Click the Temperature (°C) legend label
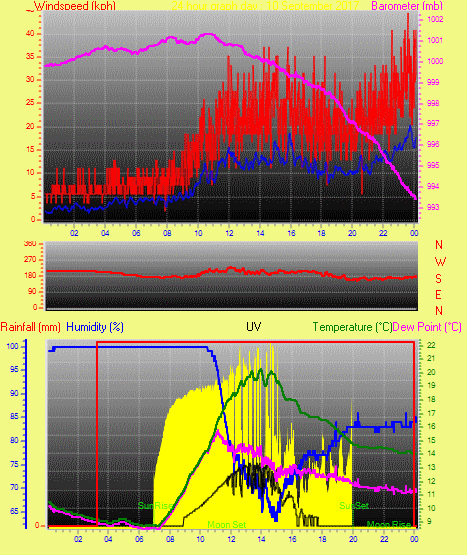This screenshot has height=555, width=467. click(x=352, y=327)
